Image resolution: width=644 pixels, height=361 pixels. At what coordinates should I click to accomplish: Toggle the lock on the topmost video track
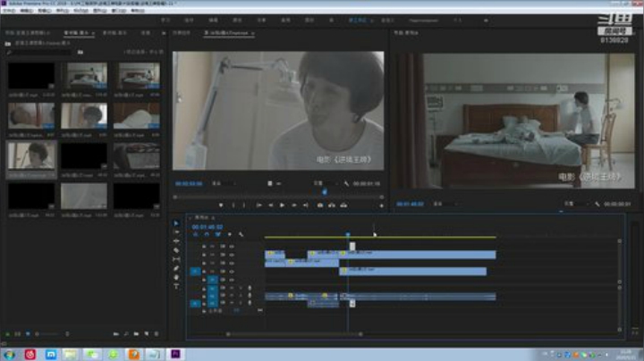tap(204, 247)
